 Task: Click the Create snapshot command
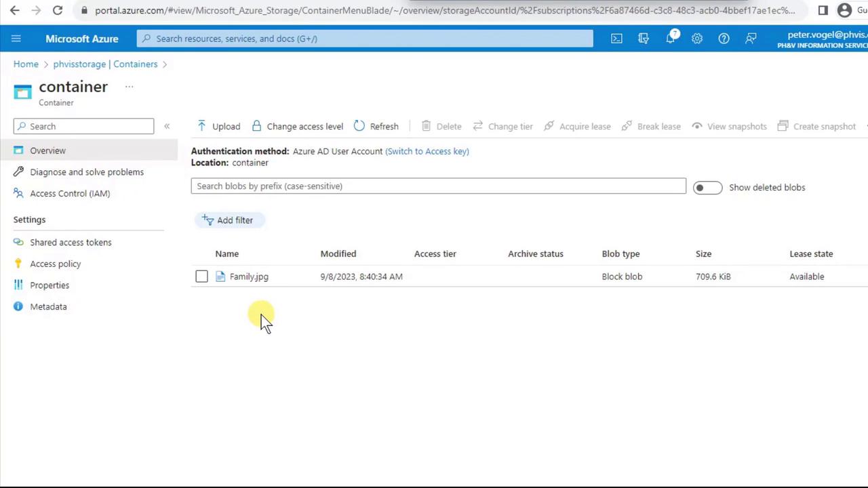(816, 126)
